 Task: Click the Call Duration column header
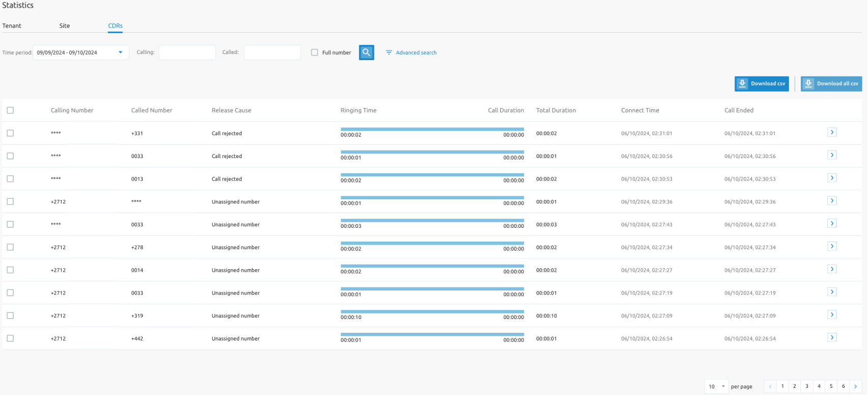[x=506, y=110]
